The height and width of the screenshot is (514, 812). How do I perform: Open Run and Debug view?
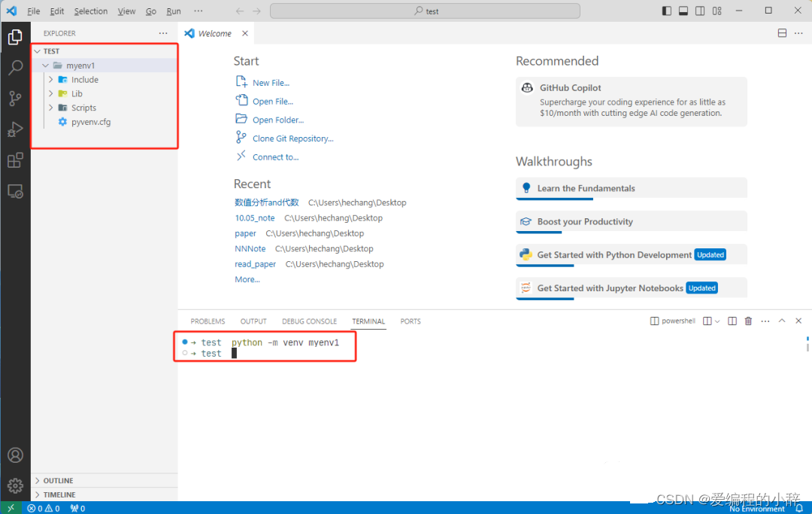16,129
